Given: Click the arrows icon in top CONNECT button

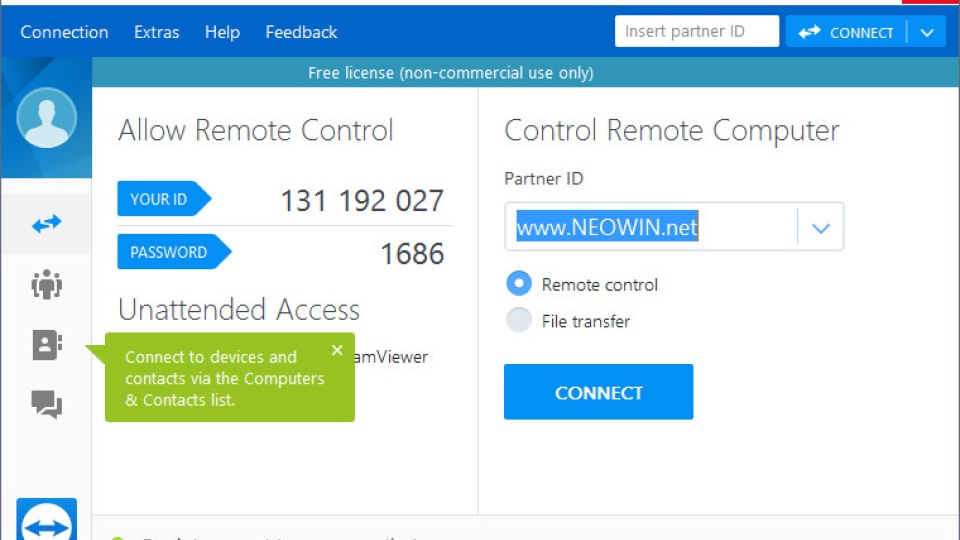Looking at the screenshot, I should (809, 32).
